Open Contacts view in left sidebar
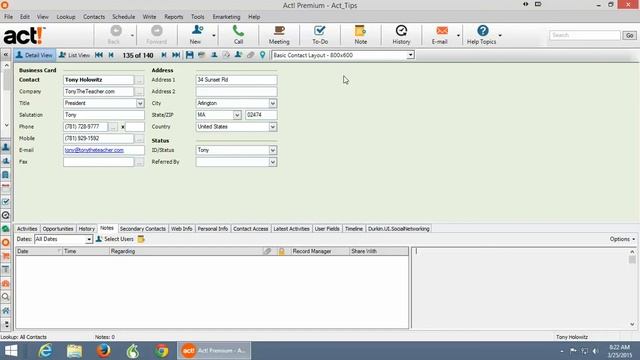This screenshot has height=360, width=640. (6, 147)
